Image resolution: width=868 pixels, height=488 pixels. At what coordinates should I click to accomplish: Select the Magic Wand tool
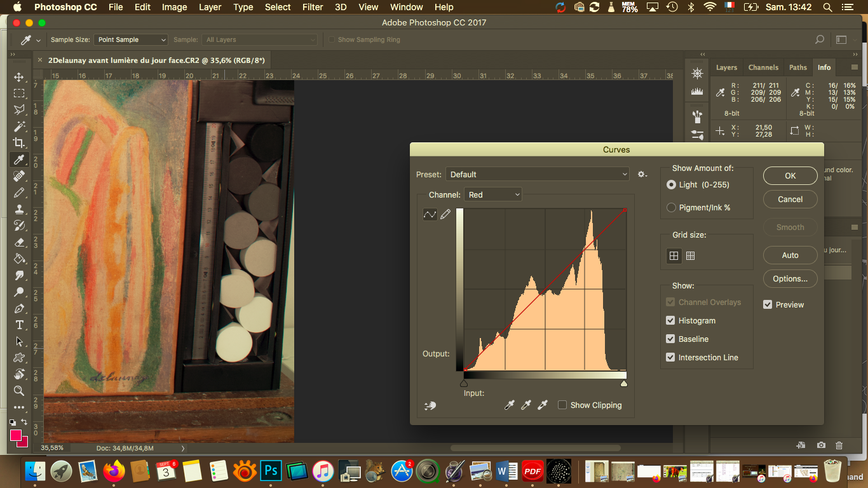coord(19,126)
